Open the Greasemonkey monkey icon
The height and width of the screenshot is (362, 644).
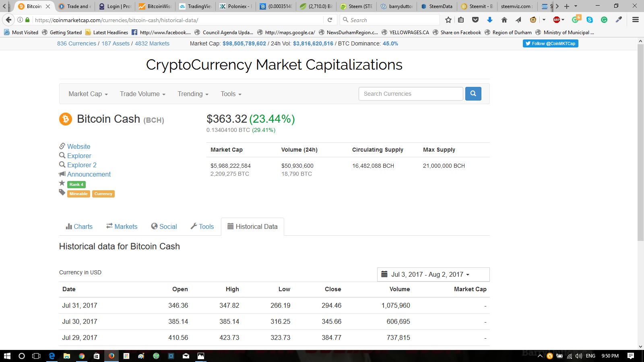[x=533, y=20]
